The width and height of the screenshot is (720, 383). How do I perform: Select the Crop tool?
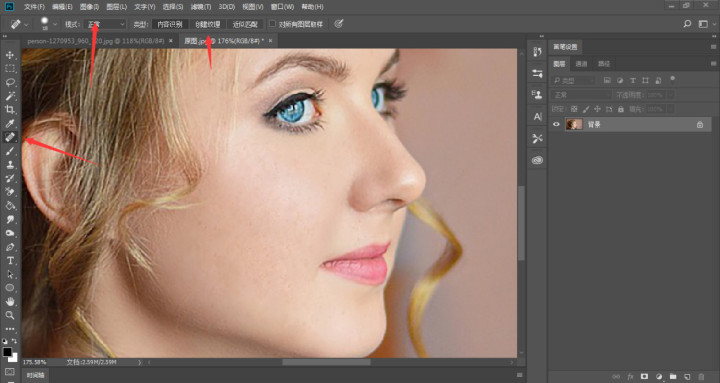[10, 110]
